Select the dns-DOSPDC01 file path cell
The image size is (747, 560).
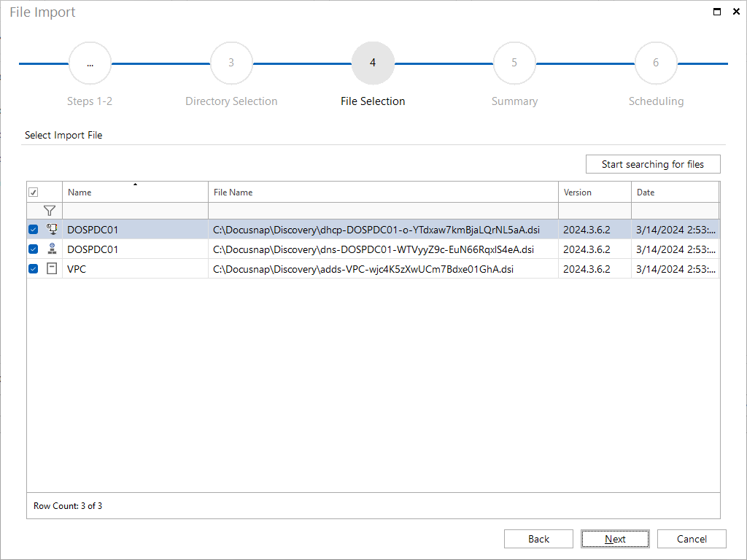point(383,249)
